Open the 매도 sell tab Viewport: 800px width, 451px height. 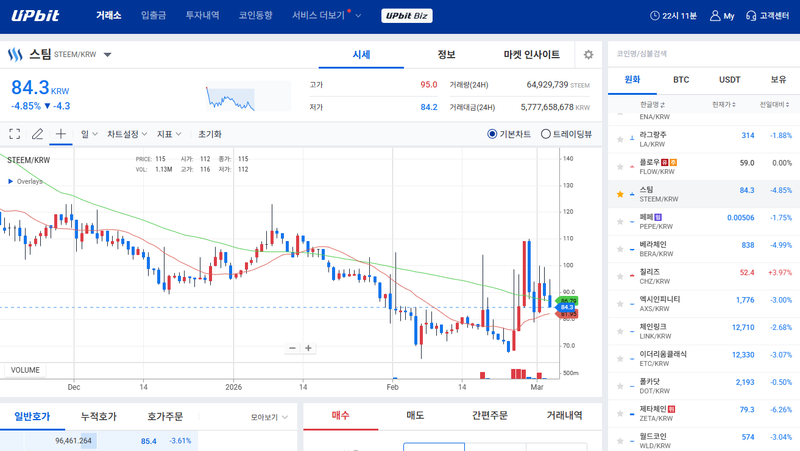415,415
